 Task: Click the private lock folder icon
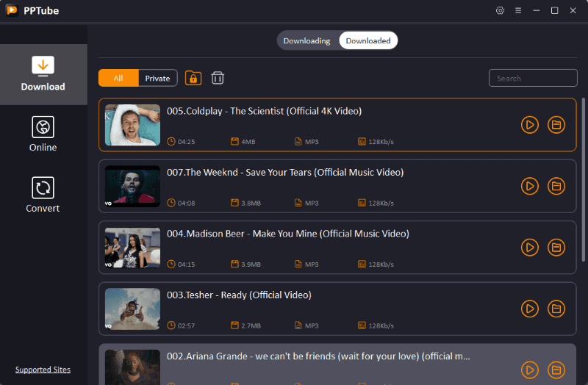click(x=193, y=78)
